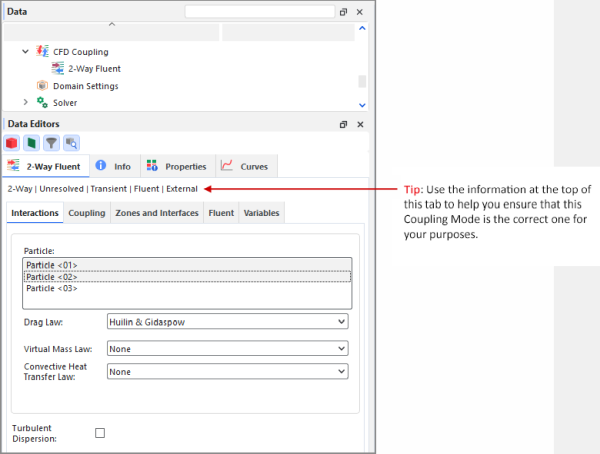
Task: Click the Curves chart icon
Action: (227, 165)
